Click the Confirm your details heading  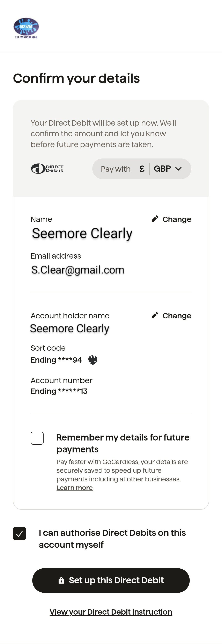(x=76, y=78)
